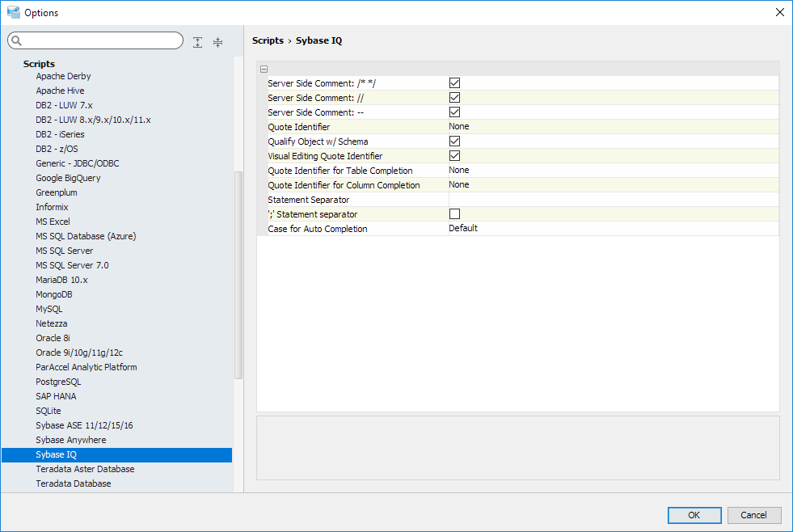Screen dimensions: 793x532
Task: Enable ';' Statement separator checkbox
Action: [454, 214]
